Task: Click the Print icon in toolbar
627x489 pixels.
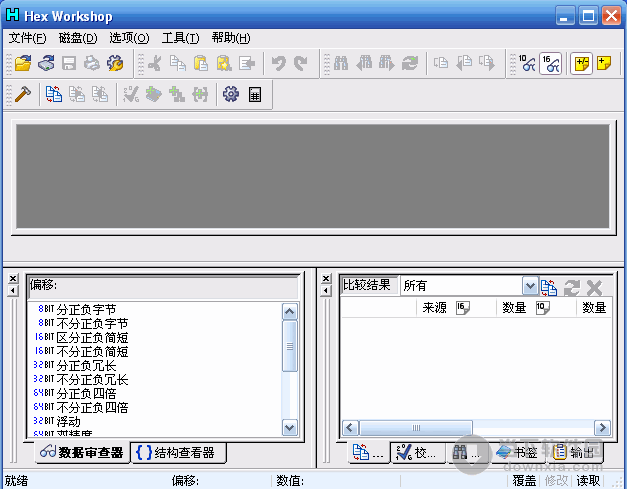Action: [92, 63]
